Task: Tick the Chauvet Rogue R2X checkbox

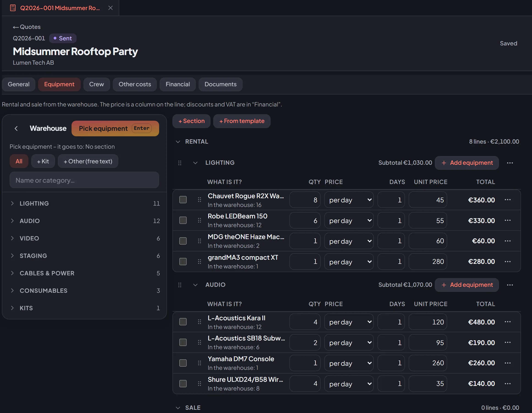Action: 183,200
